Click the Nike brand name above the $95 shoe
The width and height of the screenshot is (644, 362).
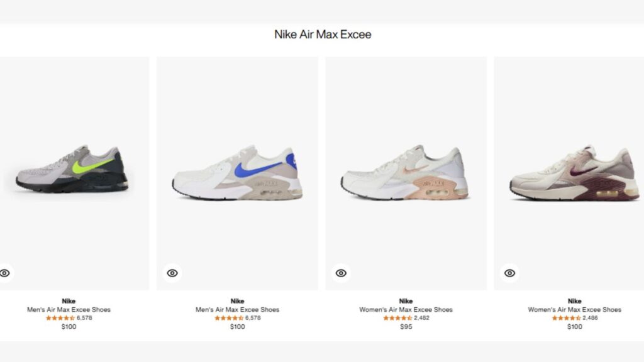click(x=406, y=301)
